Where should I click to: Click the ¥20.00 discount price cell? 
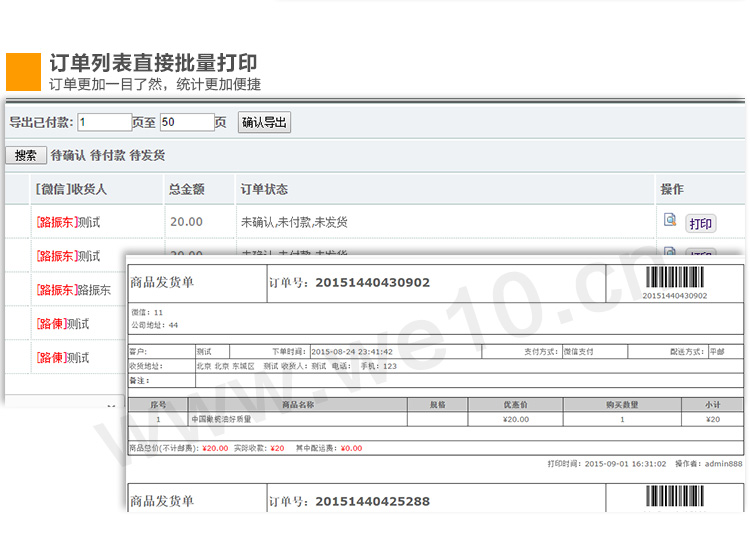coord(516,419)
